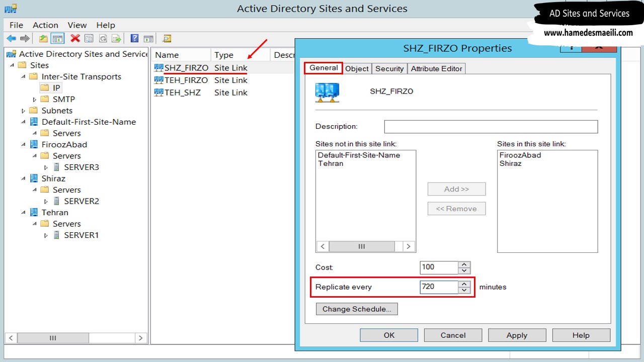Increase the Cost value spinner
The height and width of the screenshot is (362, 644).
click(x=465, y=264)
